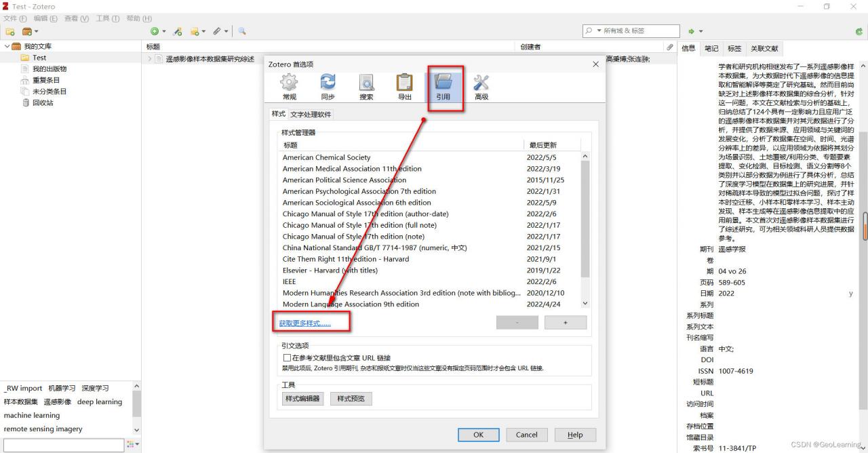Click the minus remove style button
Screen dimensions: 868x453
(517, 323)
